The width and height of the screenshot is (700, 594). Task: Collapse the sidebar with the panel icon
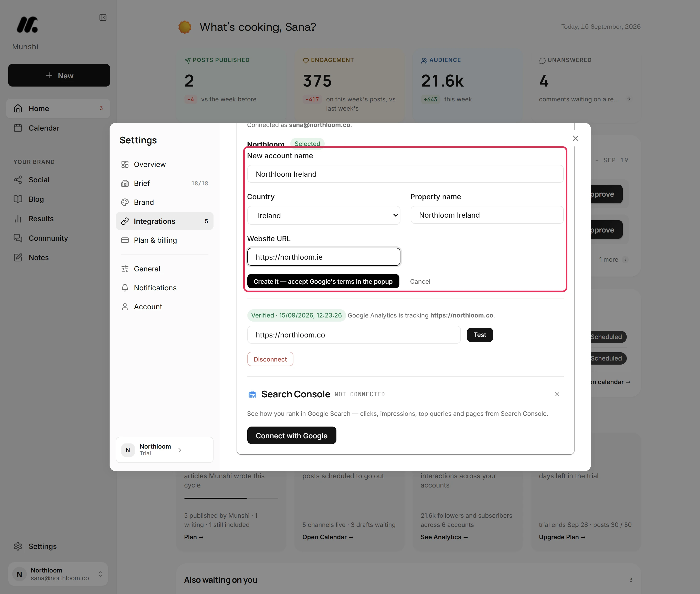click(x=103, y=17)
